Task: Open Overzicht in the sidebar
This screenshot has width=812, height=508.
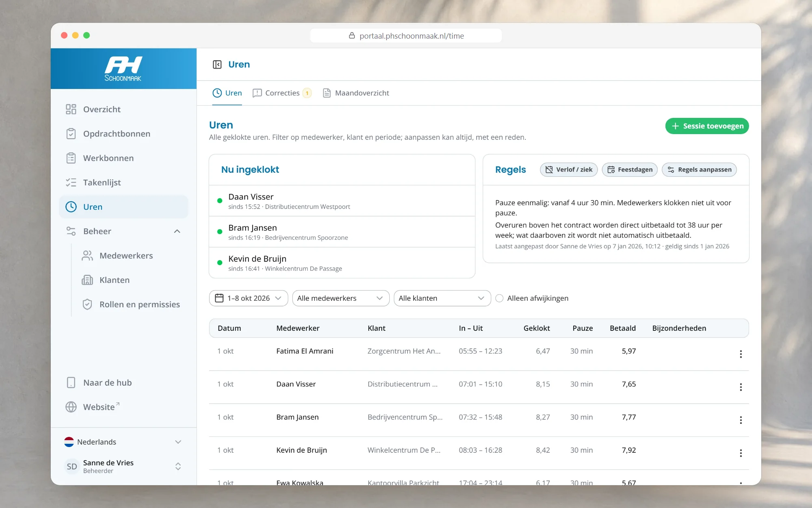Action: (124, 109)
